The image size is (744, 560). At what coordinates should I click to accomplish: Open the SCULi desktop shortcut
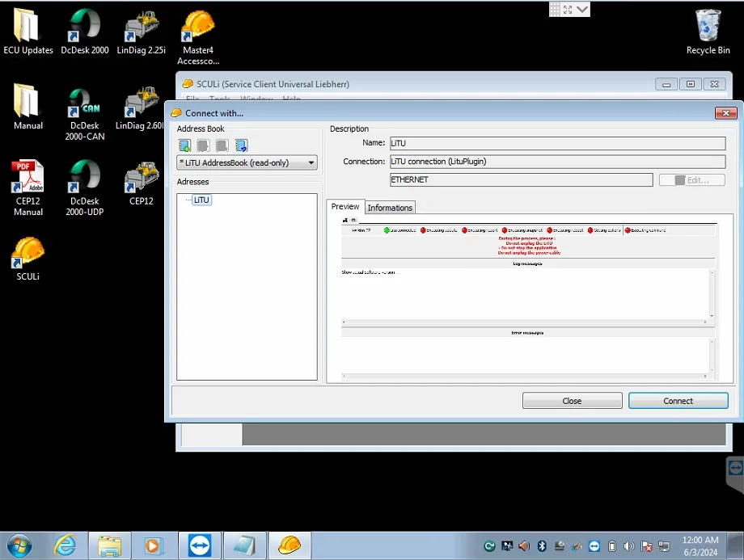pos(28,259)
